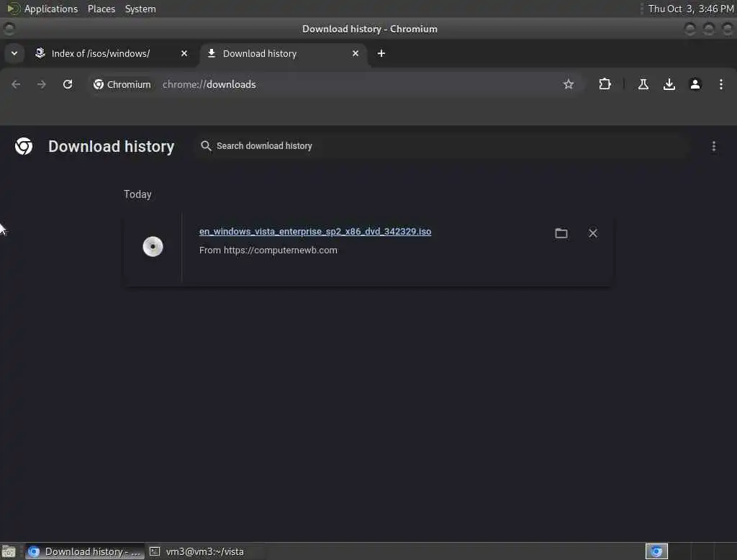Image resolution: width=737 pixels, height=560 pixels.
Task: Bookmark this page with star icon
Action: pos(569,85)
